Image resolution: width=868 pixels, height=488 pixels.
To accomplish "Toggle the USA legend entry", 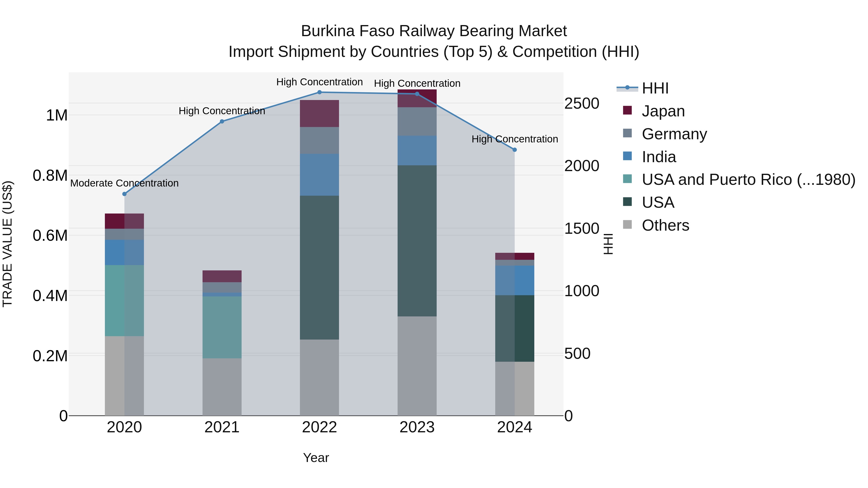I will 649,202.
